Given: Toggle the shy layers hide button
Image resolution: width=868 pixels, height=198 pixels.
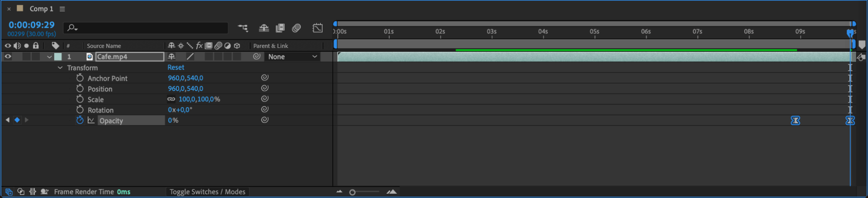Looking at the screenshot, I should tap(264, 28).
